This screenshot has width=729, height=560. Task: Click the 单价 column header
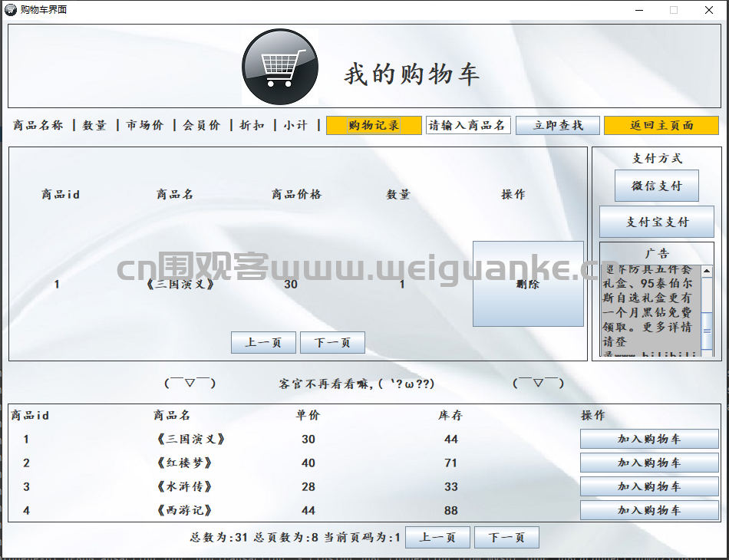[308, 415]
